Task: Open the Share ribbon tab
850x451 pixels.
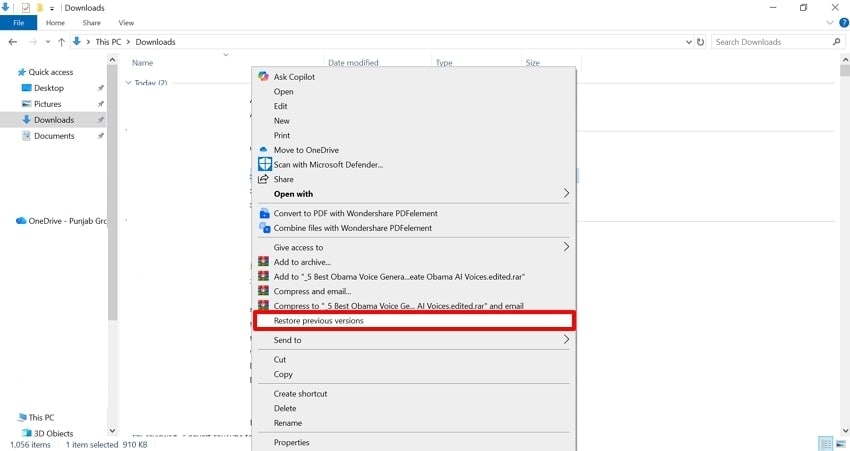Action: point(92,23)
